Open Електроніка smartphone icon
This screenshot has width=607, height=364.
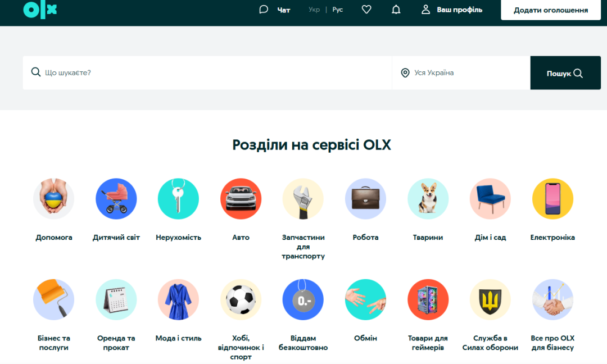coord(552,199)
